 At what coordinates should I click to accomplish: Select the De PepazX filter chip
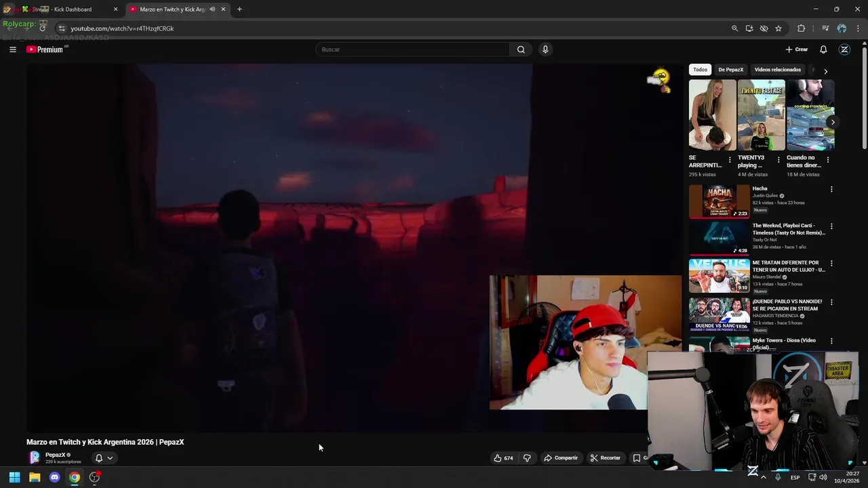[x=730, y=70]
